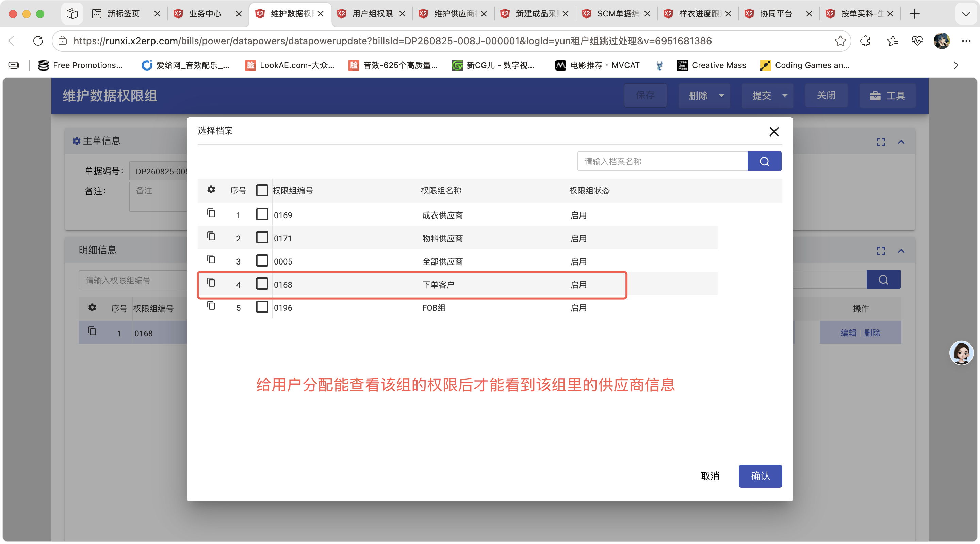The height and width of the screenshot is (544, 980).
Task: Check the box for 0171 物料供应商
Action: (262, 238)
